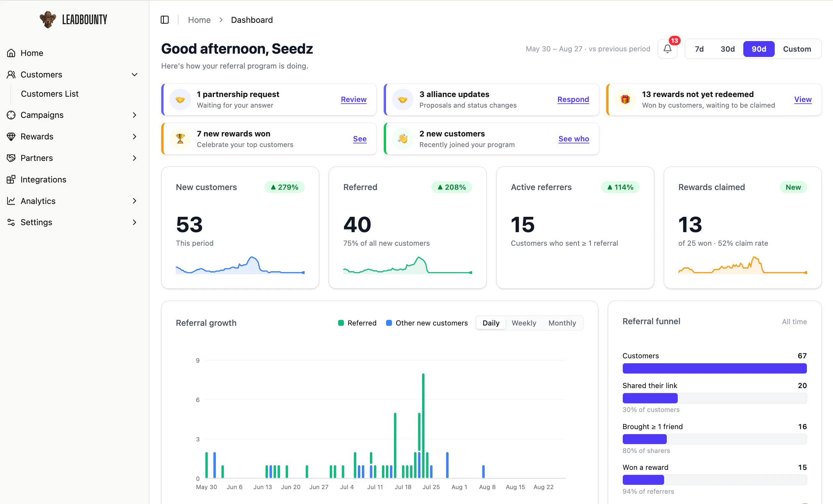Expand the Settings sidebar section
This screenshot has height=504, width=833.
pyautogui.click(x=134, y=222)
